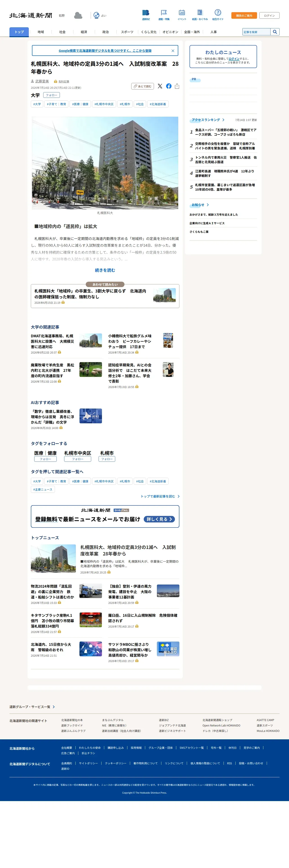Open the あわせて読みたい related article card
The width and height of the screenshot is (289, 868).
click(105, 296)
